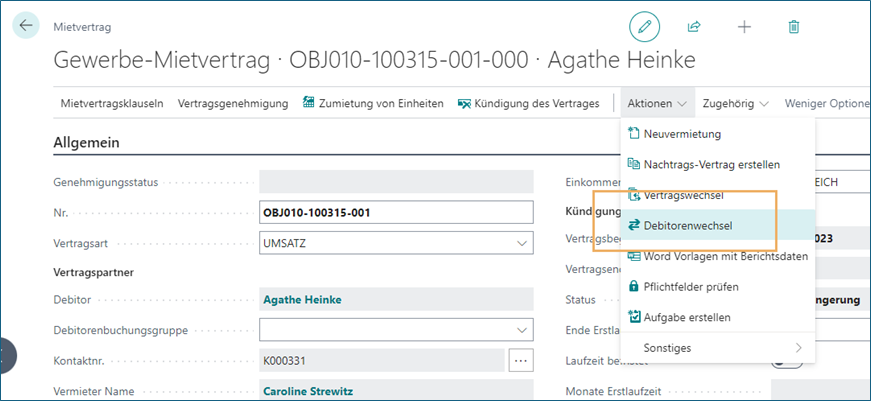Image resolution: width=871 pixels, height=401 pixels.
Task: Click the share icon
Action: (x=694, y=27)
